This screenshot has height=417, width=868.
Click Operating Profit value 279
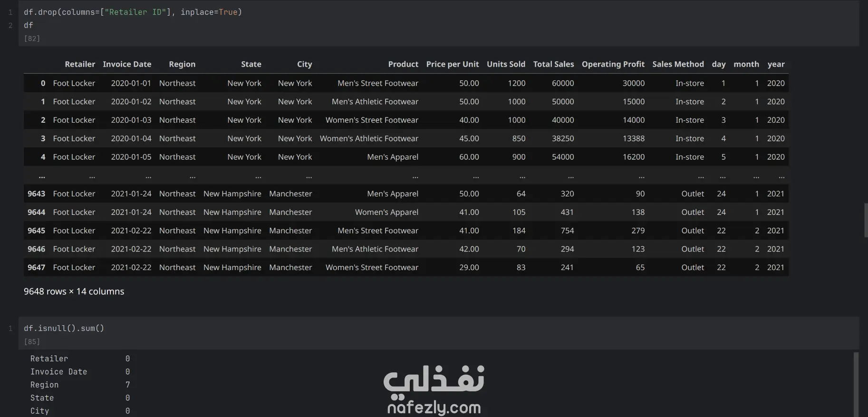pyautogui.click(x=638, y=231)
